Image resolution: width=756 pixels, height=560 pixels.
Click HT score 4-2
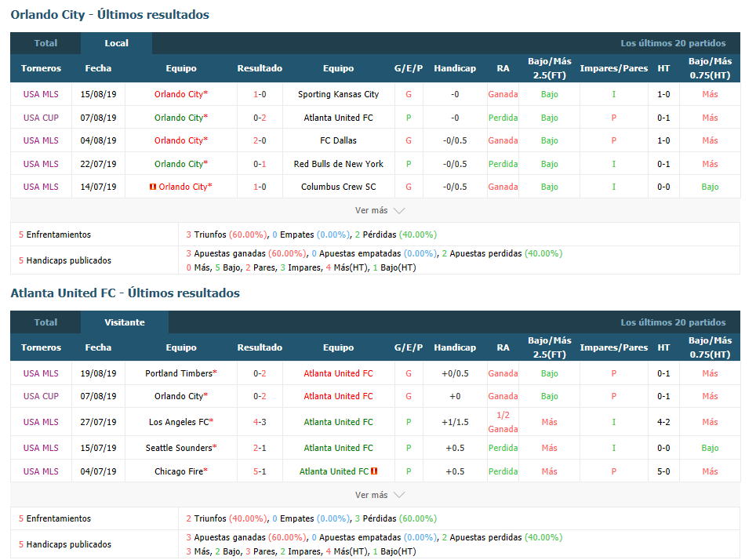click(663, 422)
